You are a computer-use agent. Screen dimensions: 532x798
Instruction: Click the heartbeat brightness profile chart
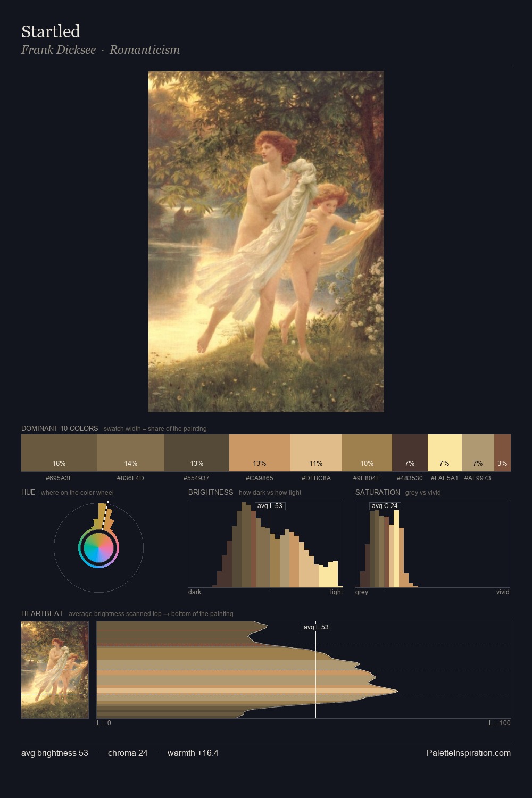[x=304, y=670]
